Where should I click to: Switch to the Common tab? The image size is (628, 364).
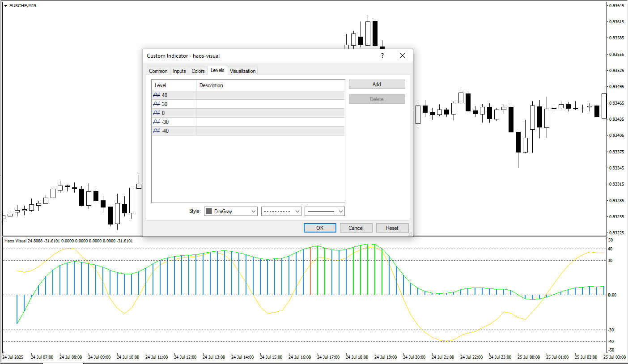click(158, 71)
